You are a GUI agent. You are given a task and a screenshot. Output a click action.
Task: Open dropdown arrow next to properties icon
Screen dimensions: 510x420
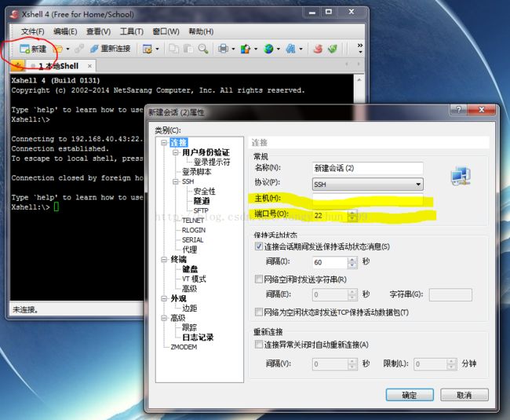tap(157, 49)
